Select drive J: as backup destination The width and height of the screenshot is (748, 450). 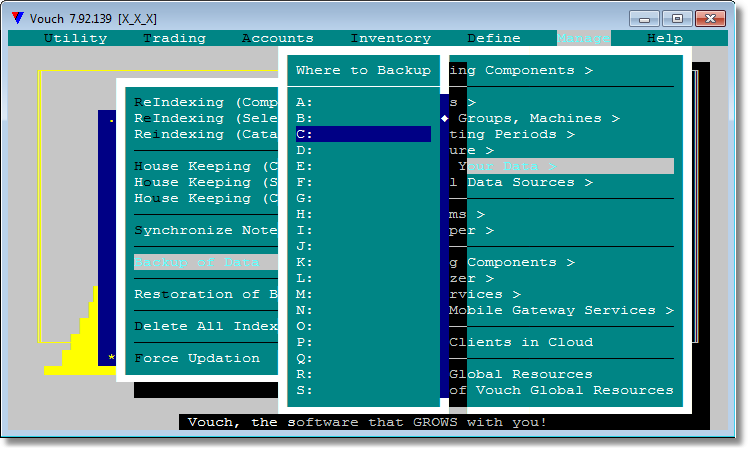[x=363, y=246]
